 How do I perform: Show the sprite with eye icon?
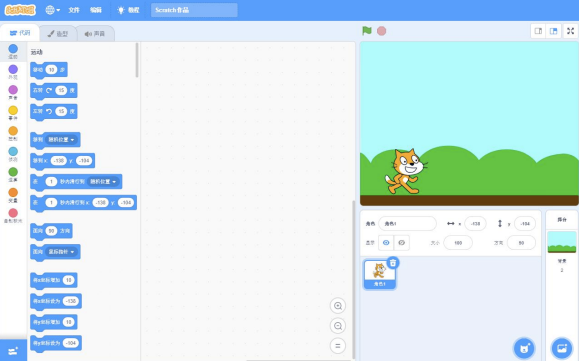[x=386, y=243]
